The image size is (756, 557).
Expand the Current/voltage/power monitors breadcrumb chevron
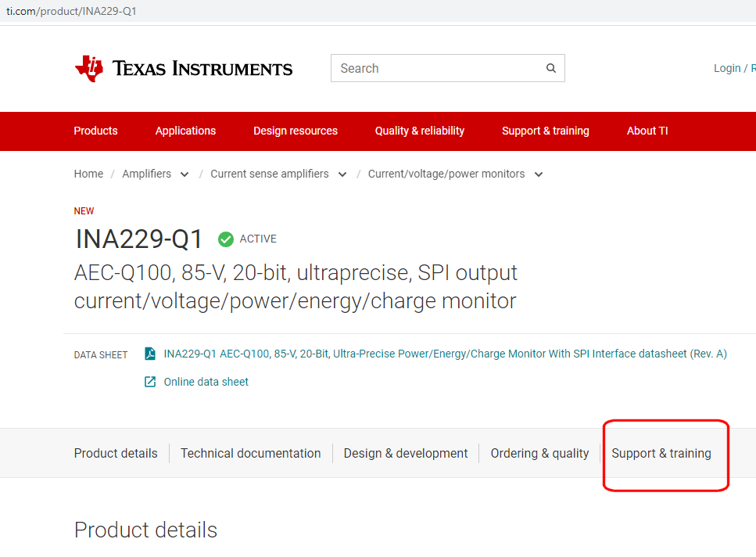539,174
